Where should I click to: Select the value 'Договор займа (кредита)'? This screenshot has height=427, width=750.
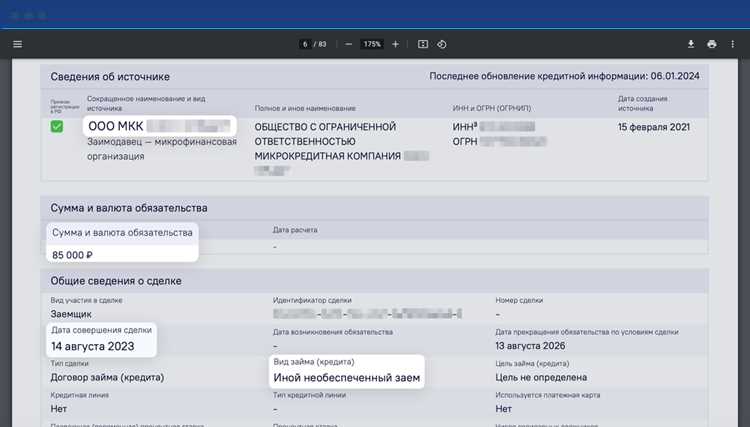pos(107,377)
